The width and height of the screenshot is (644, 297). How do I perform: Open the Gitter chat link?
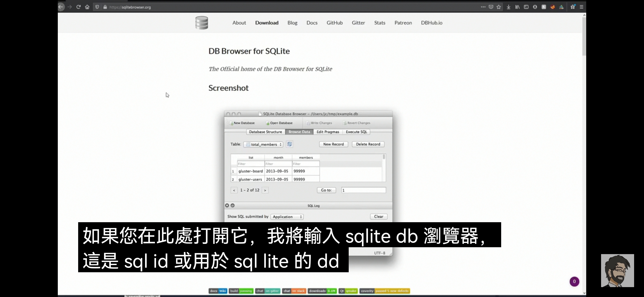[358, 23]
